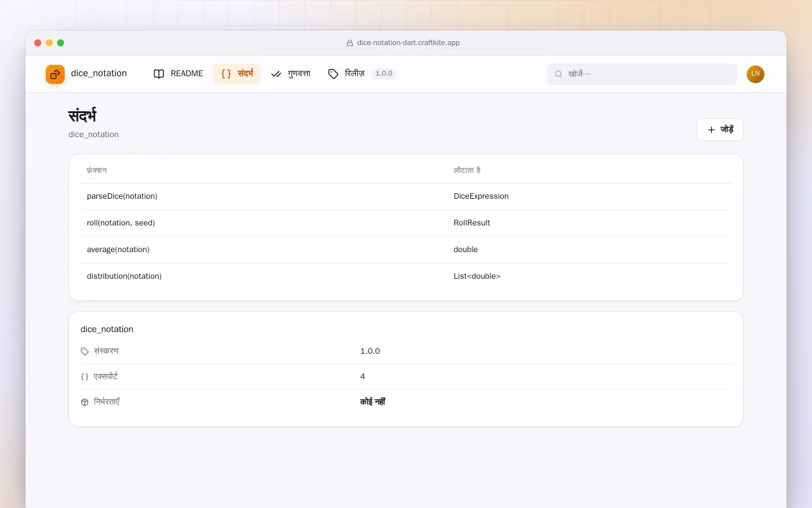Open the parseDice(notation) function row
Screen dimensions: 812x508
pyautogui.click(x=406, y=196)
